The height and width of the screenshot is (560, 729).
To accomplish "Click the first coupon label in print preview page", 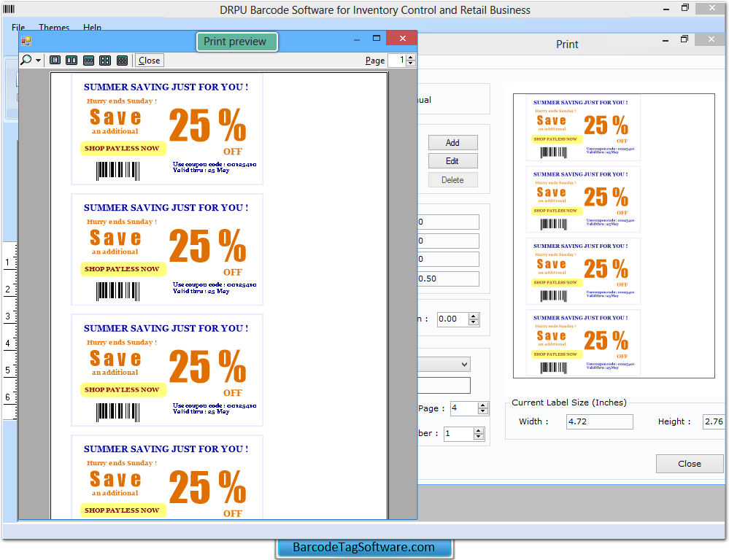I will 167,129.
